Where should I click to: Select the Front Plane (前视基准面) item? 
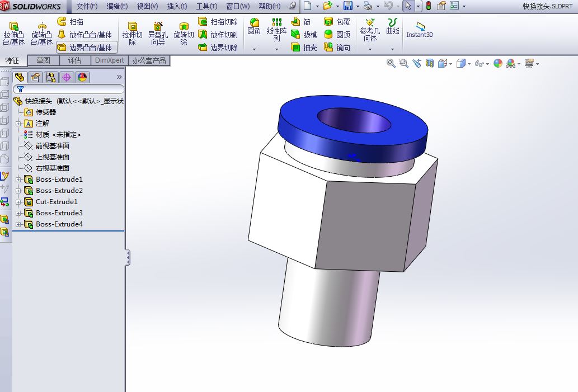(46, 146)
